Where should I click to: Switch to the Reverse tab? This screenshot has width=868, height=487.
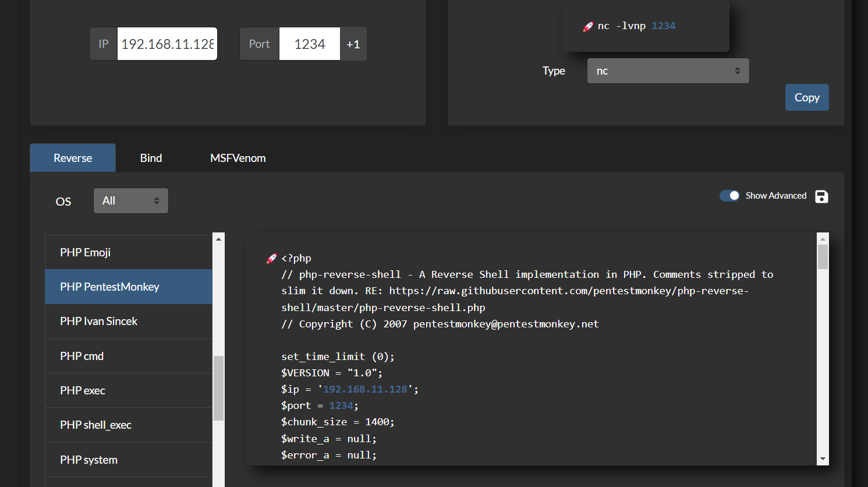coord(73,158)
